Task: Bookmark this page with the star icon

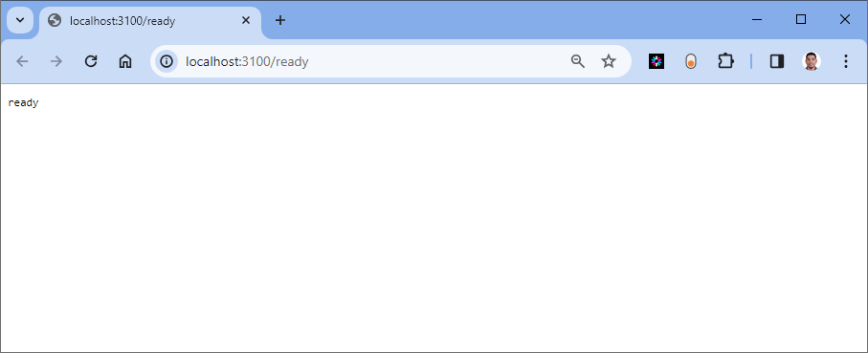Action: click(x=609, y=61)
